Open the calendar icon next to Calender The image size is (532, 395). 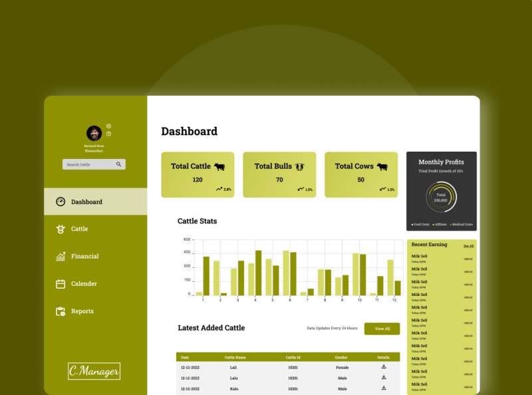(x=60, y=283)
